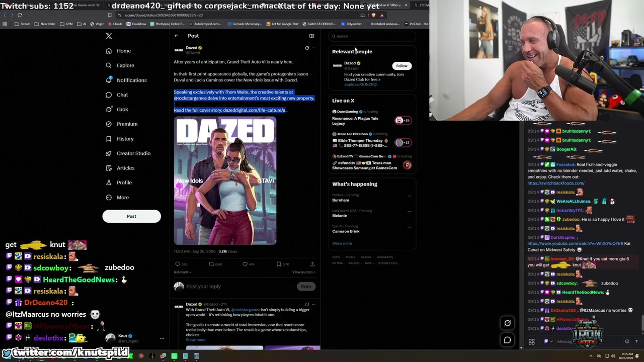Select Explore in the X navigation
Screen dimensions: 644x362
pyautogui.click(x=125, y=65)
